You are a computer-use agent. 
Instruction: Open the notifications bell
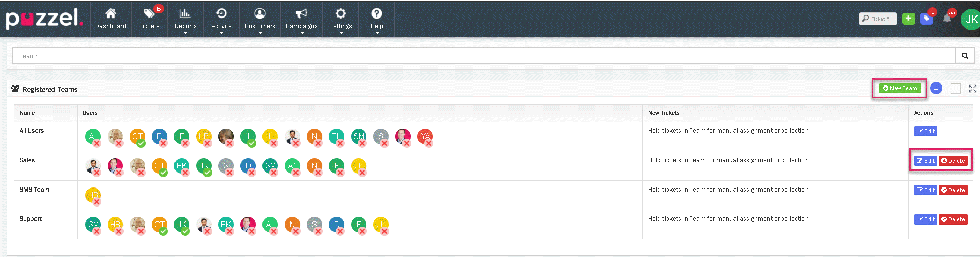pyautogui.click(x=947, y=19)
